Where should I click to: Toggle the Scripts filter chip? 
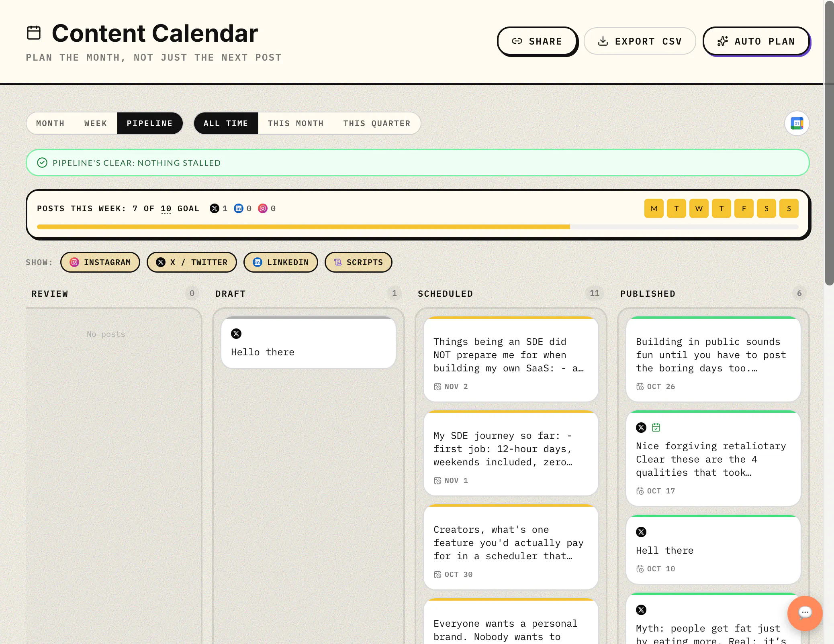tap(358, 262)
